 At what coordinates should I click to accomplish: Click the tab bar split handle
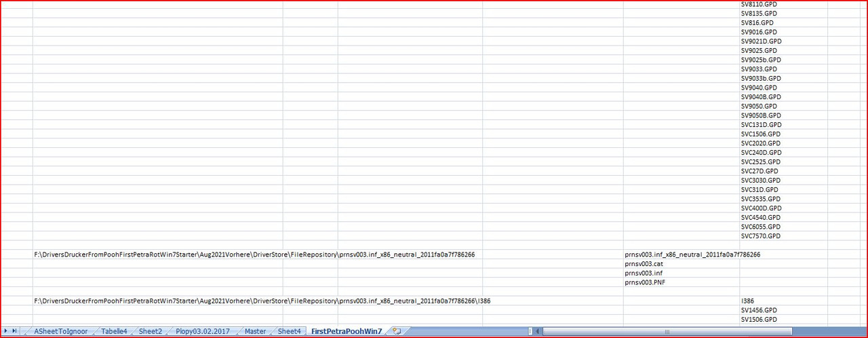[x=530, y=331]
